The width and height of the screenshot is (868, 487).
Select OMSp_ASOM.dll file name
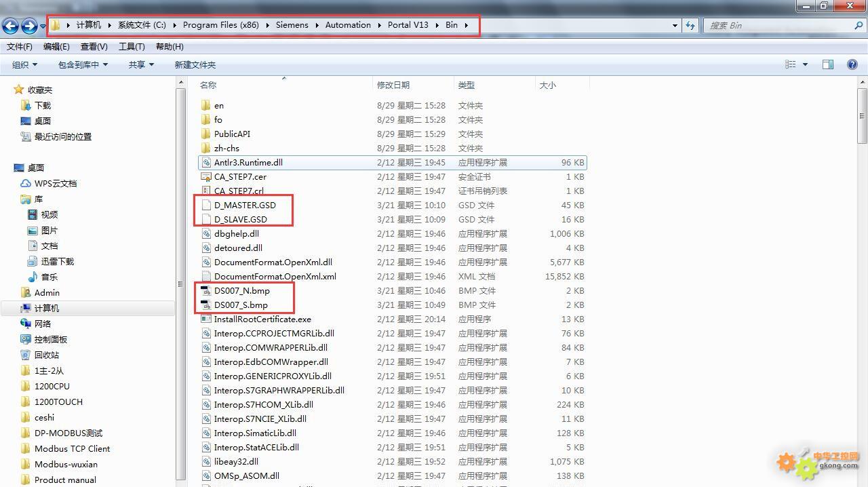point(247,475)
